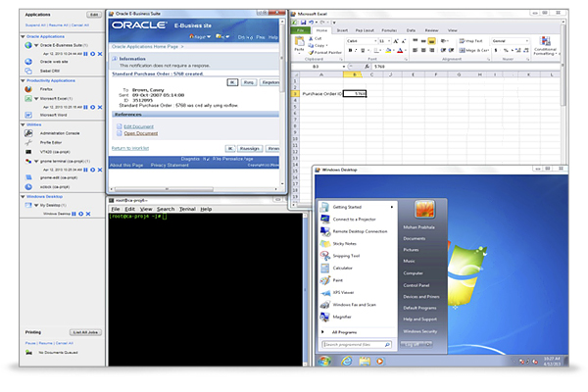Suspend the Oracle E-Business Suite session

(86, 54)
